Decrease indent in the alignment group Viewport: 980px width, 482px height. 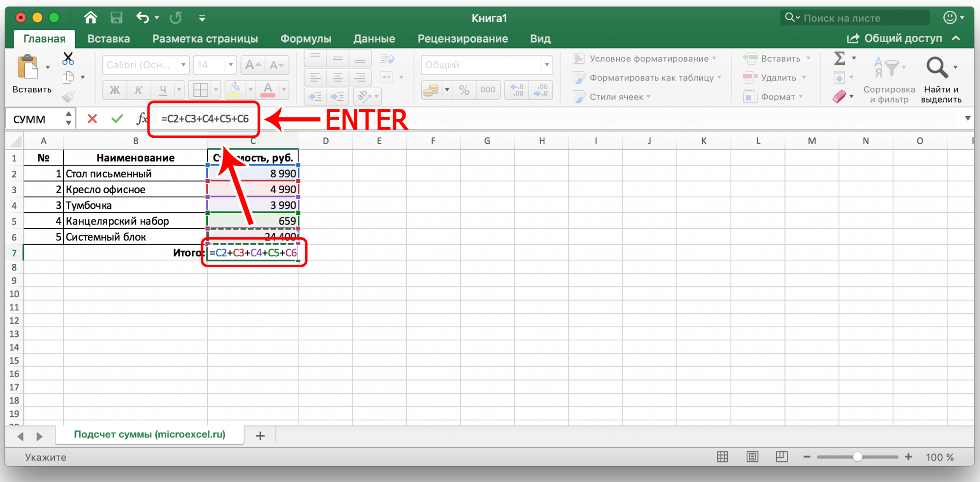point(315,97)
